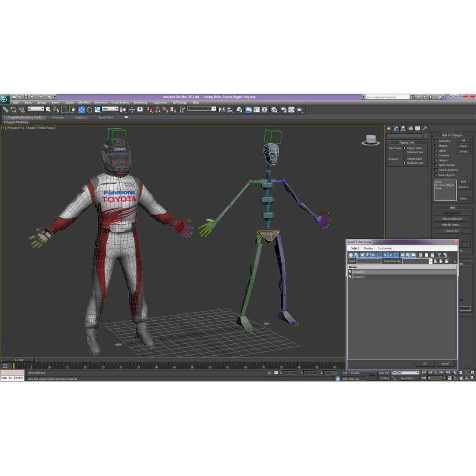Click the selection lock toggle icon
This screenshot has height=476, width=476.
269,372
